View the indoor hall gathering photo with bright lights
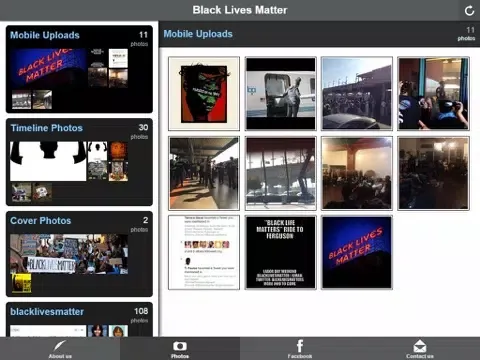 click(357, 173)
